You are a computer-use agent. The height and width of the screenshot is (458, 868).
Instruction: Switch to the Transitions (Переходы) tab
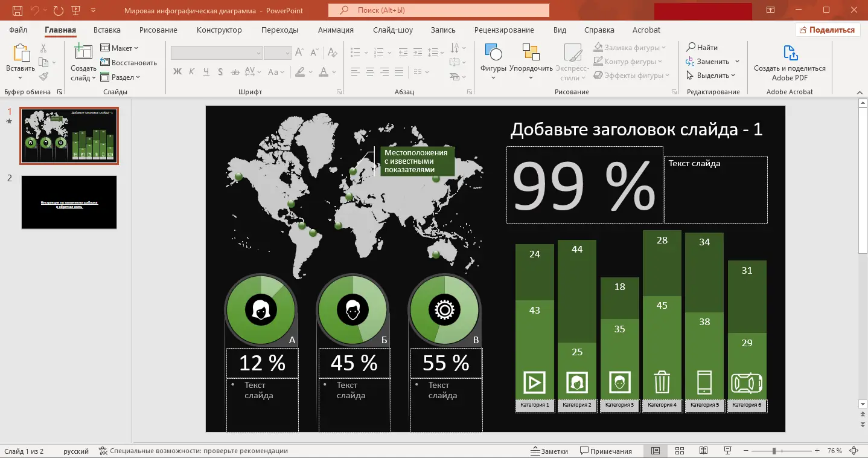(279, 30)
